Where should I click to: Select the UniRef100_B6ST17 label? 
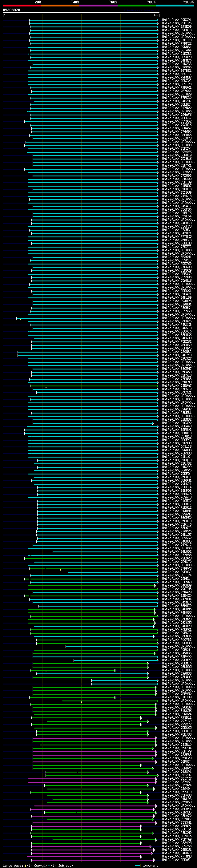(176, 74)
